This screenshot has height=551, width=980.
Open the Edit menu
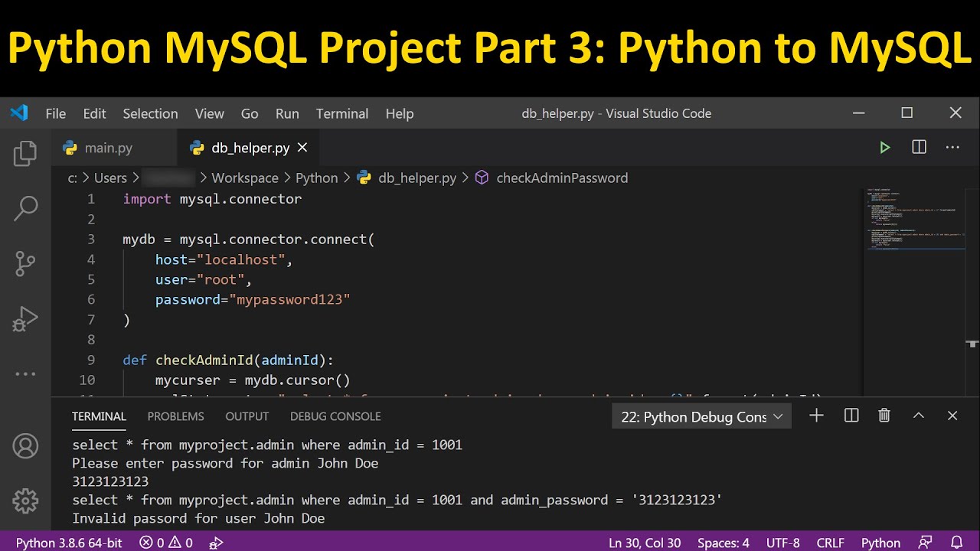(94, 113)
